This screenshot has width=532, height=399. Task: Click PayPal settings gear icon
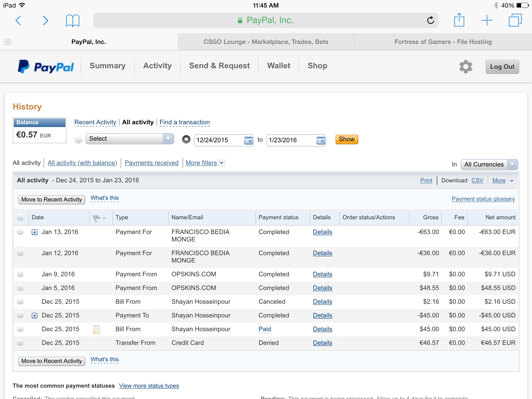coord(465,67)
